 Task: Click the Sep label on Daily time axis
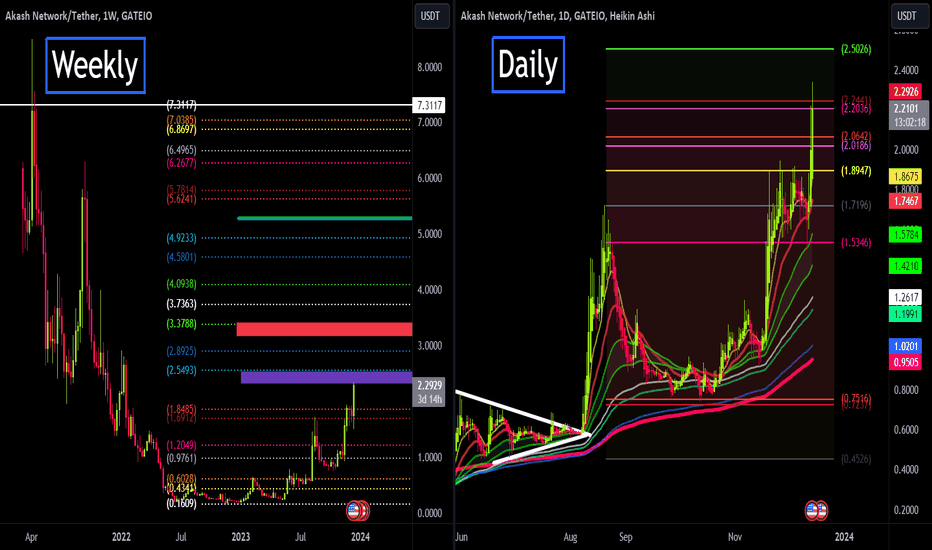click(x=625, y=537)
